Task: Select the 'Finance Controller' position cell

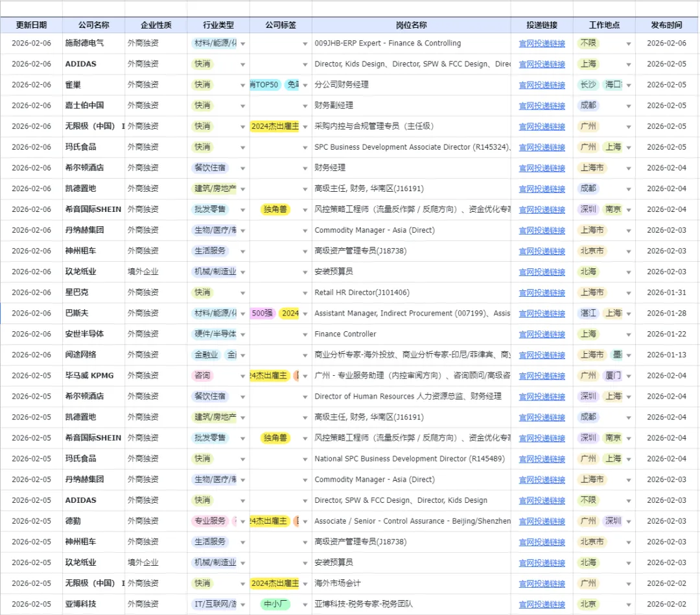Action: (411, 334)
